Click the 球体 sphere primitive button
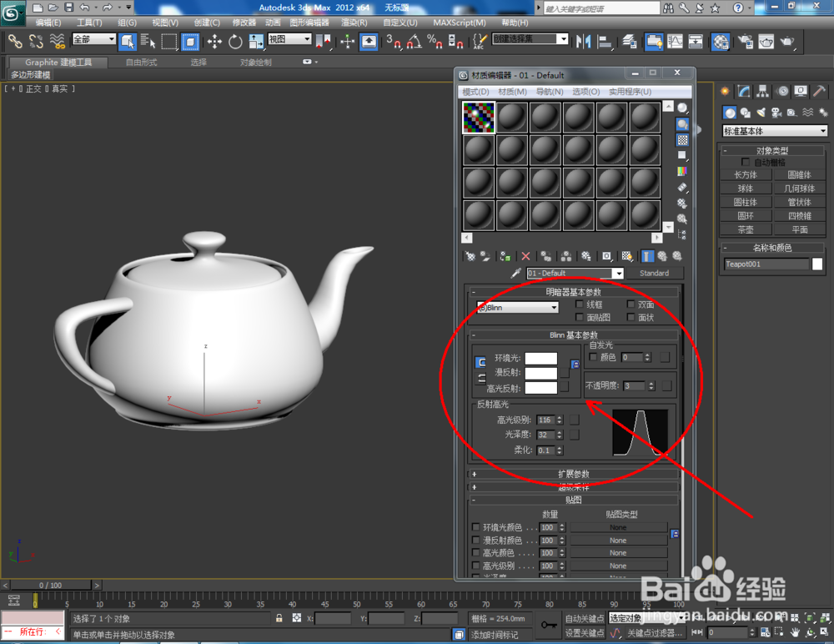The width and height of the screenshot is (834, 644). (745, 189)
